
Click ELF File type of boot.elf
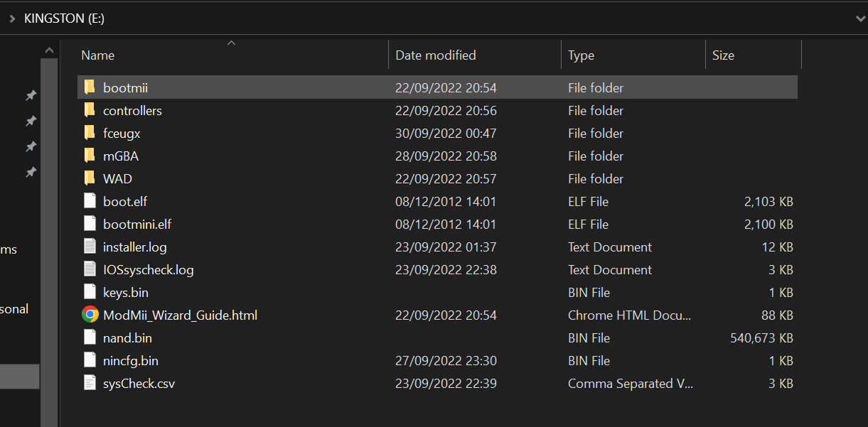coord(588,202)
